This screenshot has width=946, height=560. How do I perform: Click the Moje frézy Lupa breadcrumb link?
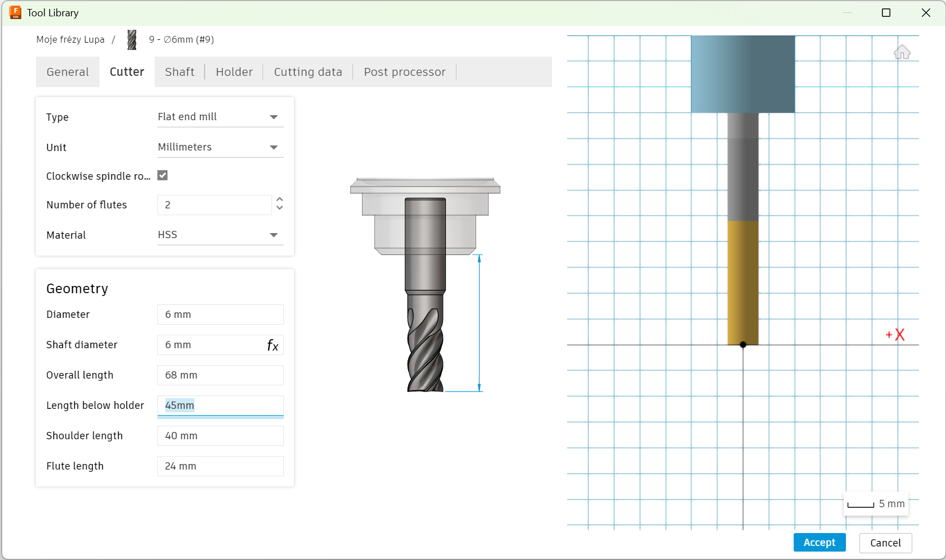click(70, 39)
